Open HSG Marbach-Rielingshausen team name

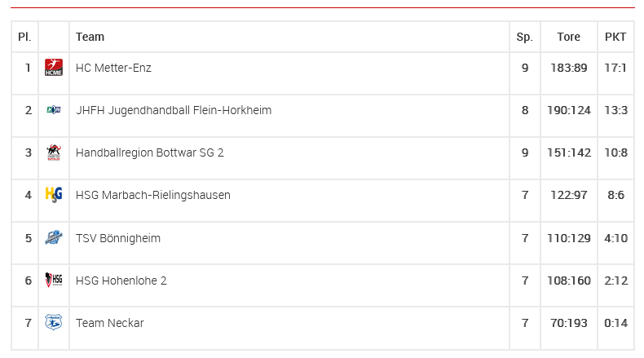coord(152,195)
